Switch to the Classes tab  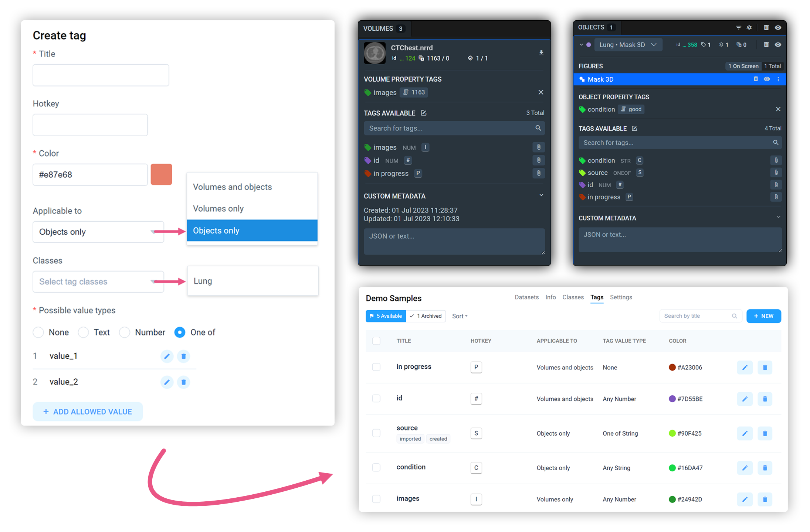pyautogui.click(x=573, y=297)
